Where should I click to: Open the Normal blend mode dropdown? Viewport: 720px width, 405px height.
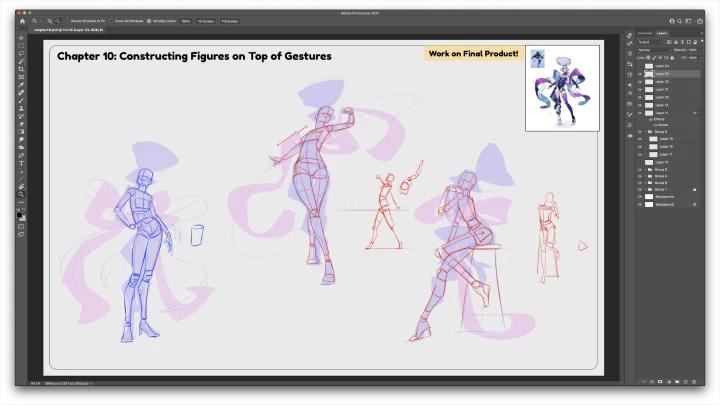[654, 50]
